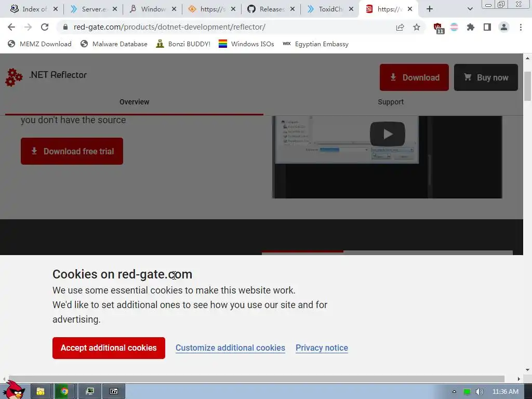Close the Releases tab
The width and height of the screenshot is (532, 399).
[x=292, y=9]
